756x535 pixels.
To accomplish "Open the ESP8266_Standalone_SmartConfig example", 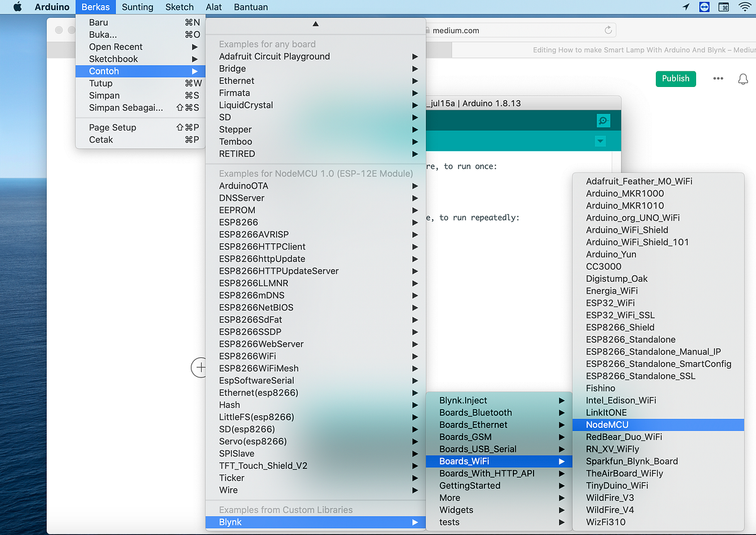I will [x=658, y=364].
